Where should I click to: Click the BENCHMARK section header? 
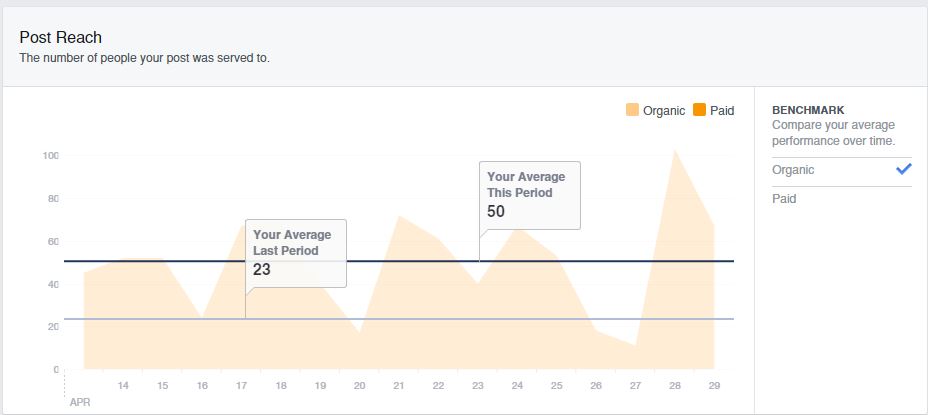coord(809,110)
